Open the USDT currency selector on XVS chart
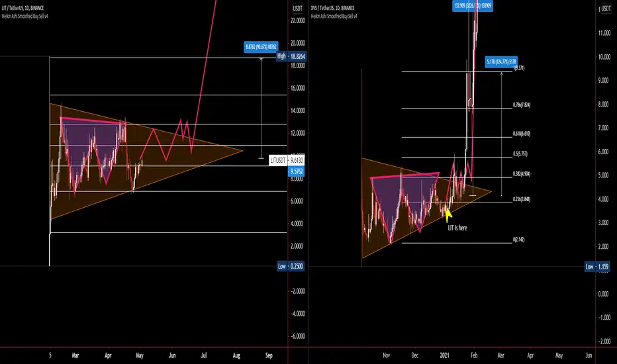The width and height of the screenshot is (617, 364). click(606, 8)
